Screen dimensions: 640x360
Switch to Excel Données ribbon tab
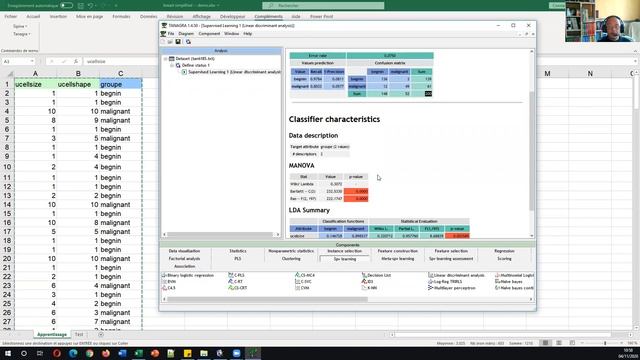pyautogui.click(x=149, y=17)
